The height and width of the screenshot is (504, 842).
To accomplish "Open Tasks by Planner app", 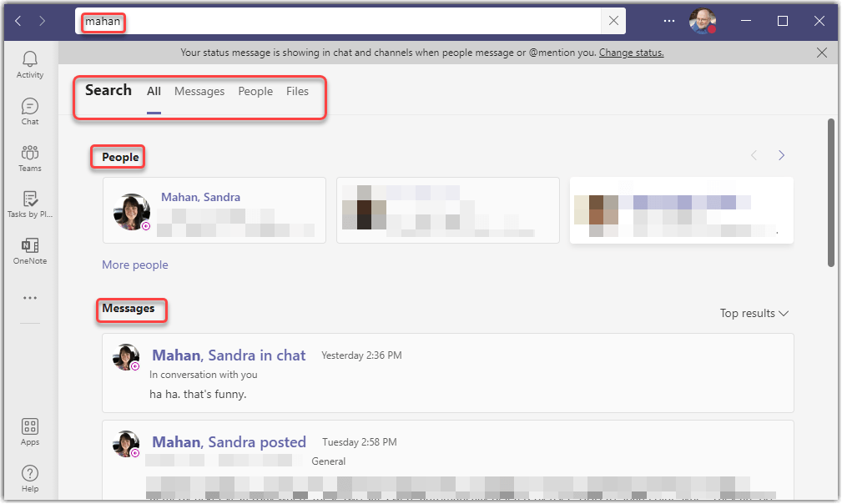I will click(x=30, y=204).
